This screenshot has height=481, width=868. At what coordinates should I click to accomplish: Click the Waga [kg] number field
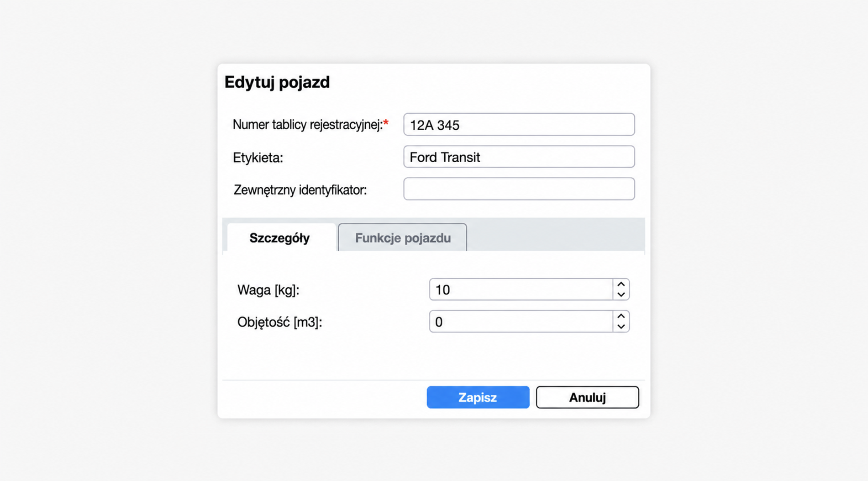point(521,289)
